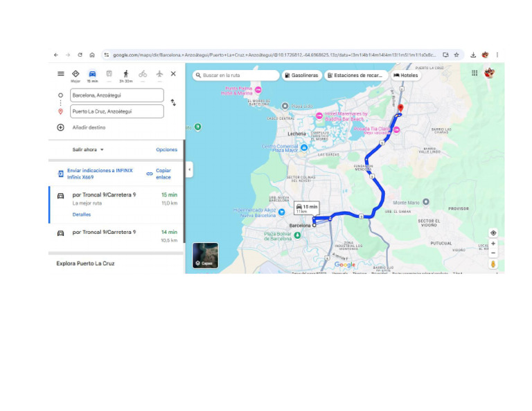
Task: Click the Playa Lido marker
Action: pos(285,106)
